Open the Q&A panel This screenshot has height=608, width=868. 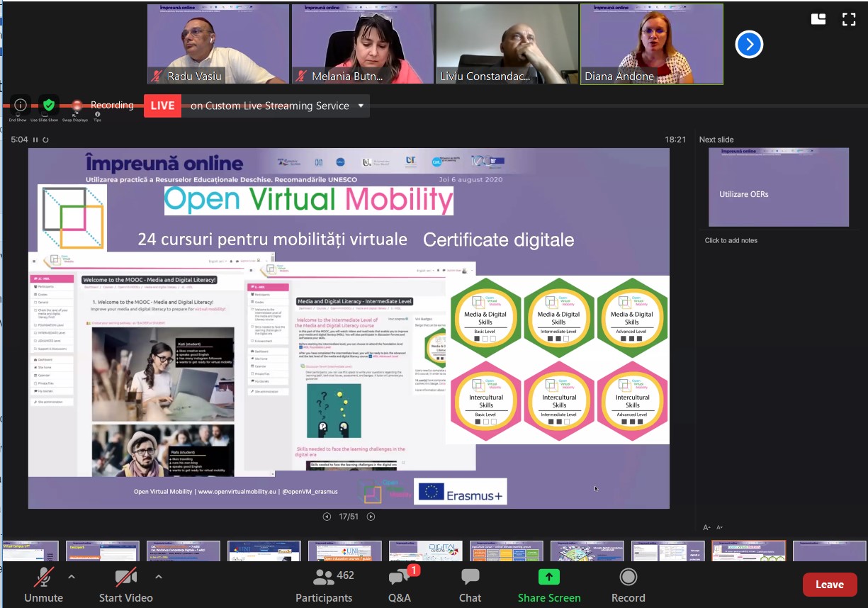400,585
